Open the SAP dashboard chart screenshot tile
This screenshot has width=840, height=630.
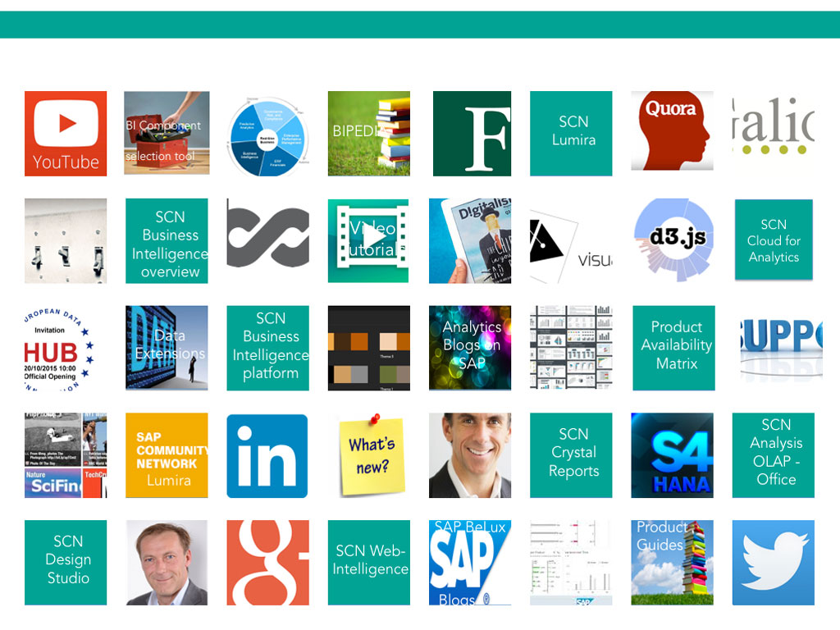point(571,563)
